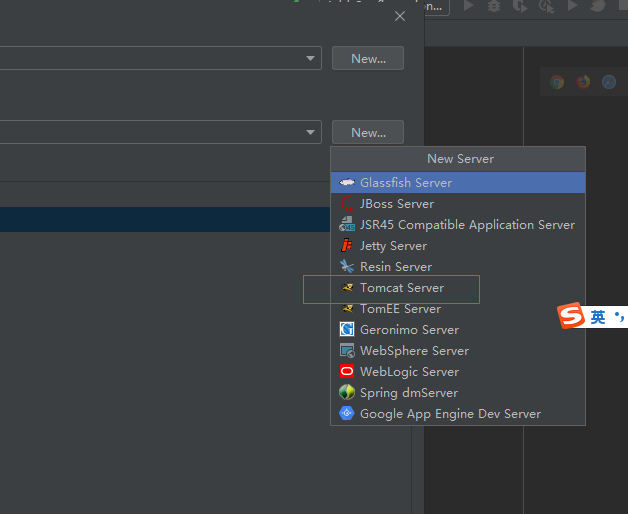Image resolution: width=628 pixels, height=514 pixels.
Task: Pick Geronimo Server option
Action: point(458,330)
